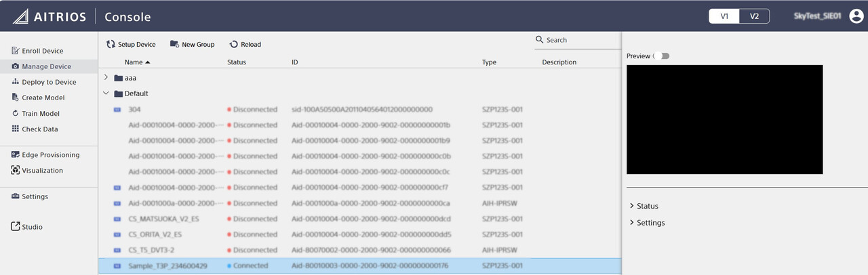
Task: Toggle the Preview switch
Action: click(663, 56)
